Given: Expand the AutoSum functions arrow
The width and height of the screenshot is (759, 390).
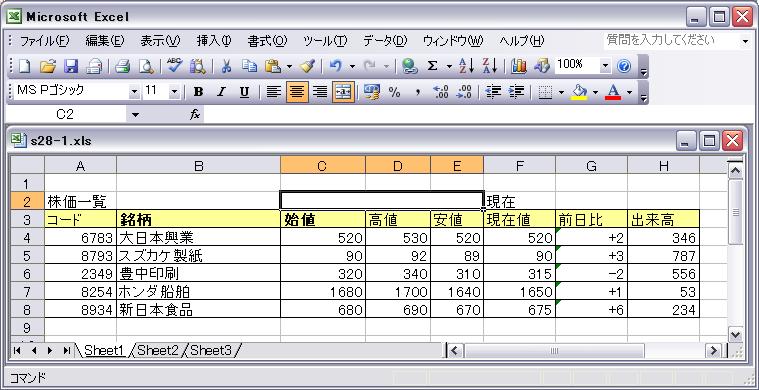Looking at the screenshot, I should point(449,66).
